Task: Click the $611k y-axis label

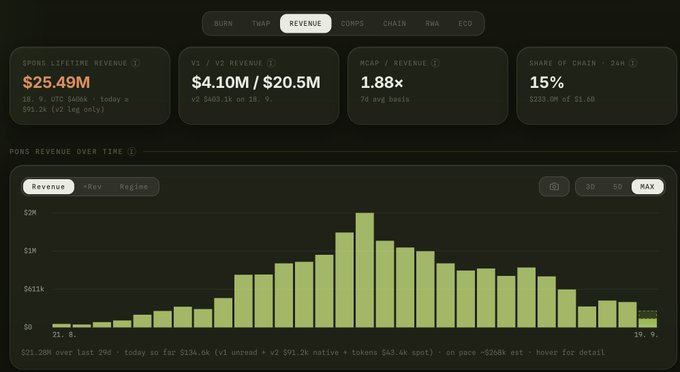Action: (34, 289)
